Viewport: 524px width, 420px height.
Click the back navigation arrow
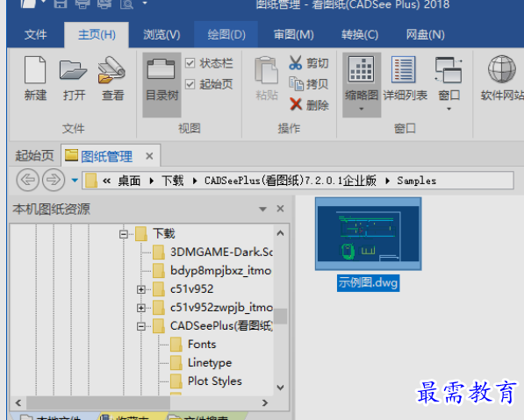28,180
